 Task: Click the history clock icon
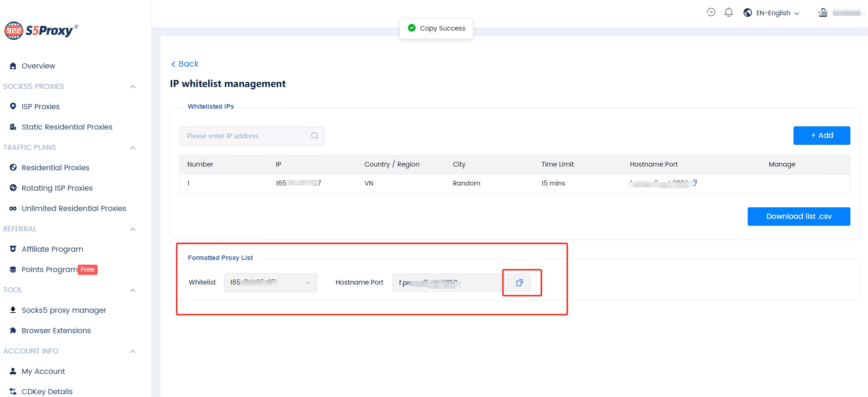click(x=711, y=12)
